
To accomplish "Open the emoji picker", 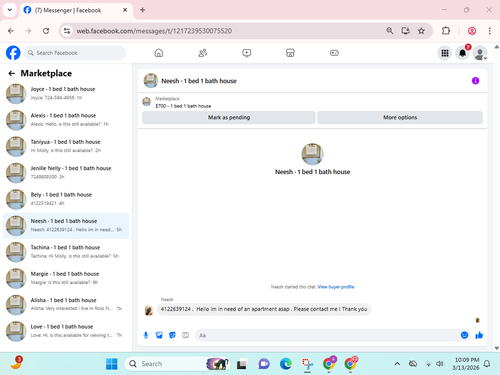I will [464, 335].
